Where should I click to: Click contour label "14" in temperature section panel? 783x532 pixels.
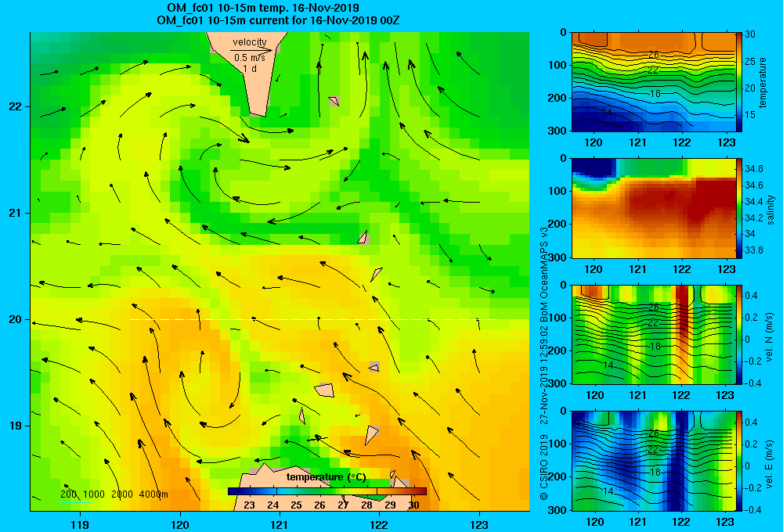(x=607, y=113)
